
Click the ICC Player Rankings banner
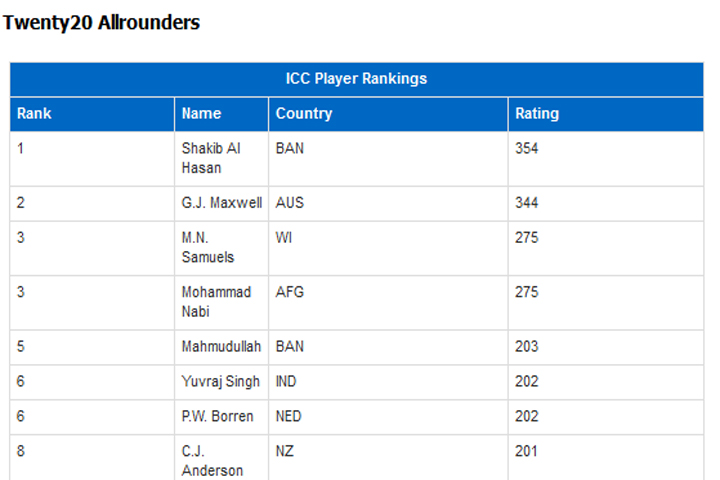[356, 79]
